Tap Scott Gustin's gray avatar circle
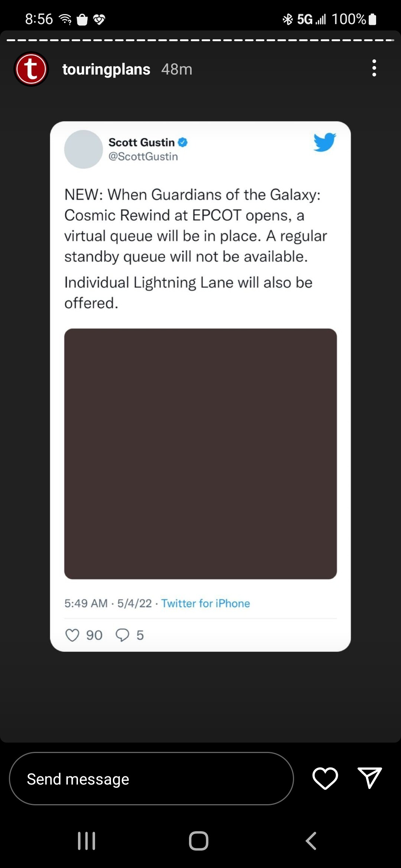This screenshot has width=401, height=868. point(84,149)
